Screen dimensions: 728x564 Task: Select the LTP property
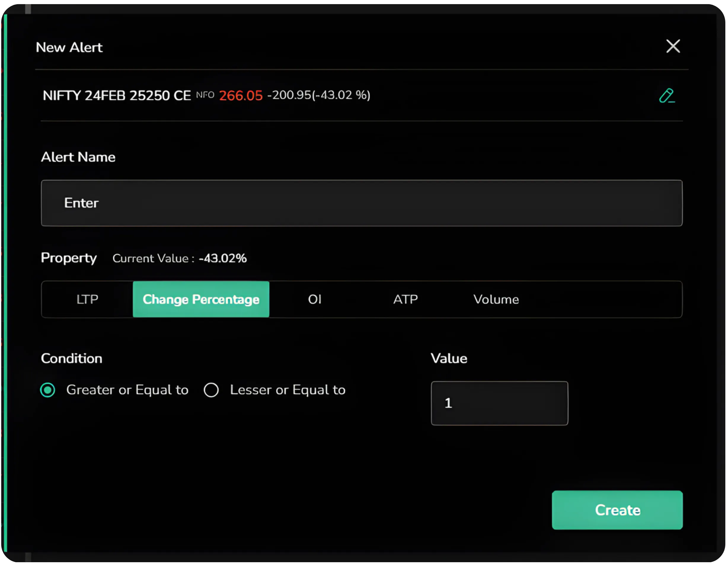pos(87,299)
